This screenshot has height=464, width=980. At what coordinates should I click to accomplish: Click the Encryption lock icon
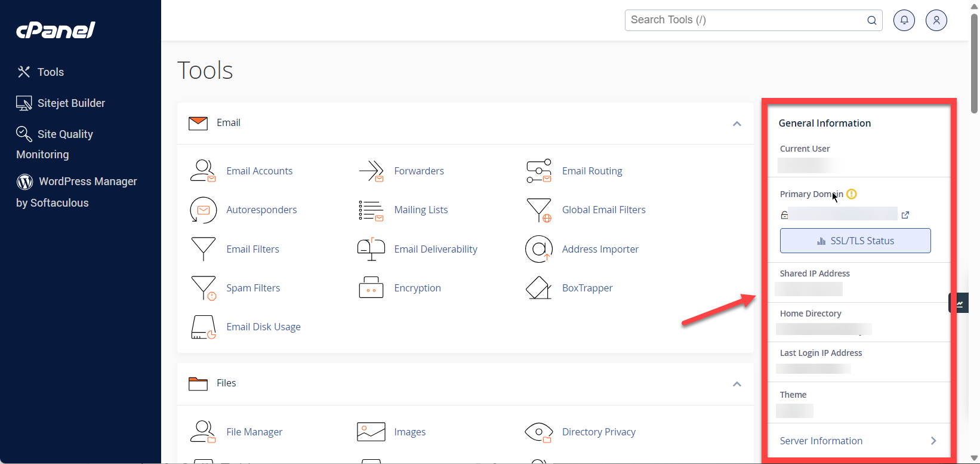click(371, 288)
